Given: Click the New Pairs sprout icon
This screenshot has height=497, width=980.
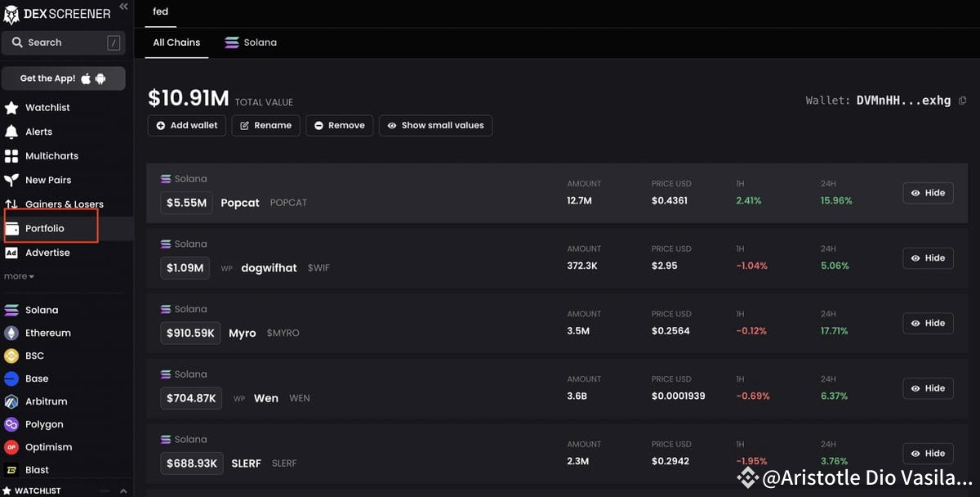Looking at the screenshot, I should click(x=11, y=180).
